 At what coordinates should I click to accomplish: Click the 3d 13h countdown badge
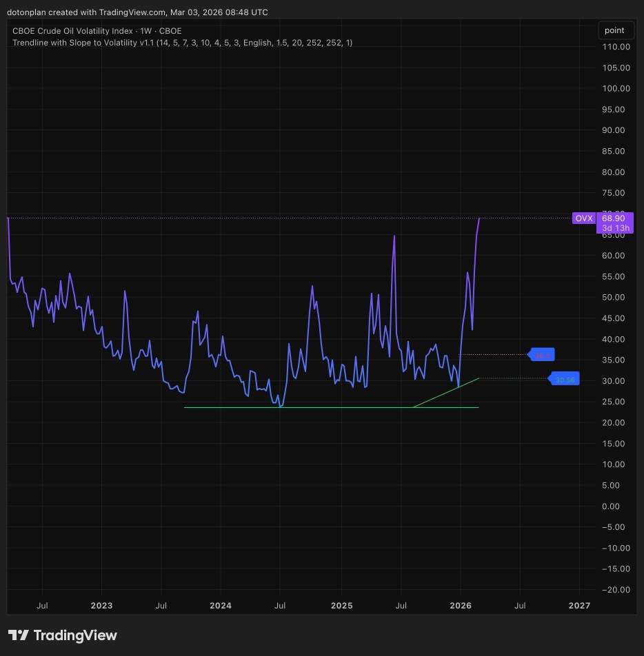tap(614, 228)
